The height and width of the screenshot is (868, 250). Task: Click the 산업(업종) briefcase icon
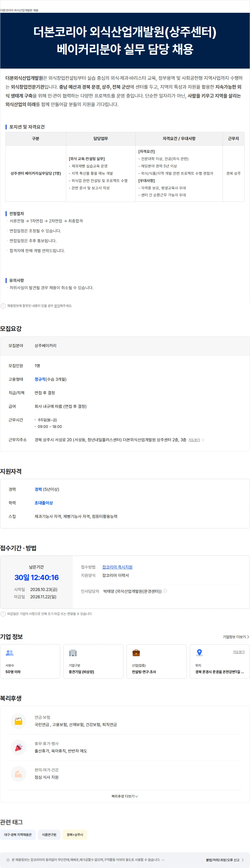point(136,653)
